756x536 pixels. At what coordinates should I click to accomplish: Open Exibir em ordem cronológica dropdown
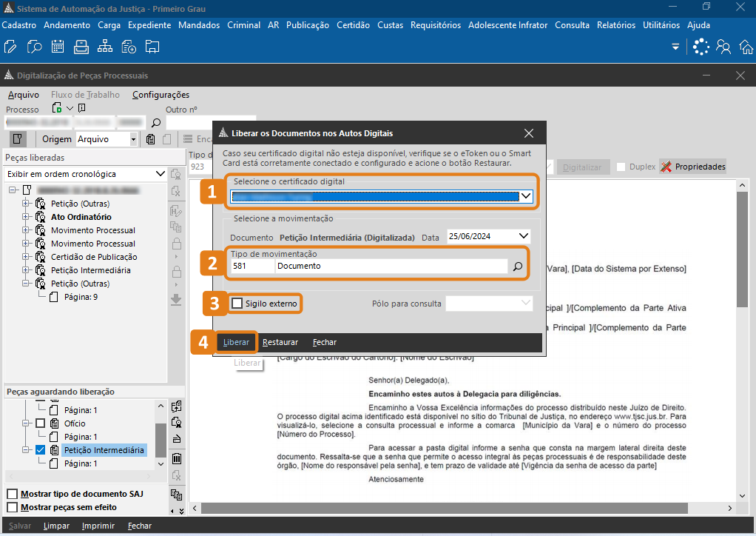pyautogui.click(x=160, y=174)
